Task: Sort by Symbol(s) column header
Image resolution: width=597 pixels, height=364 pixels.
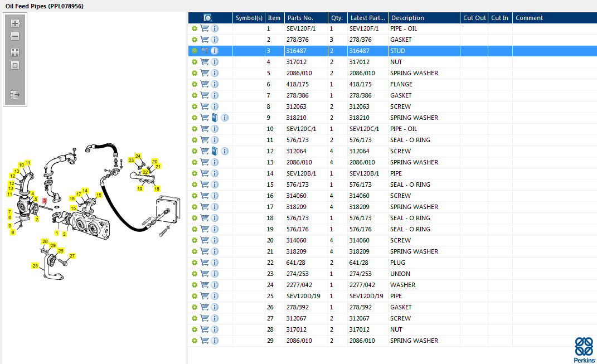Action: point(249,18)
